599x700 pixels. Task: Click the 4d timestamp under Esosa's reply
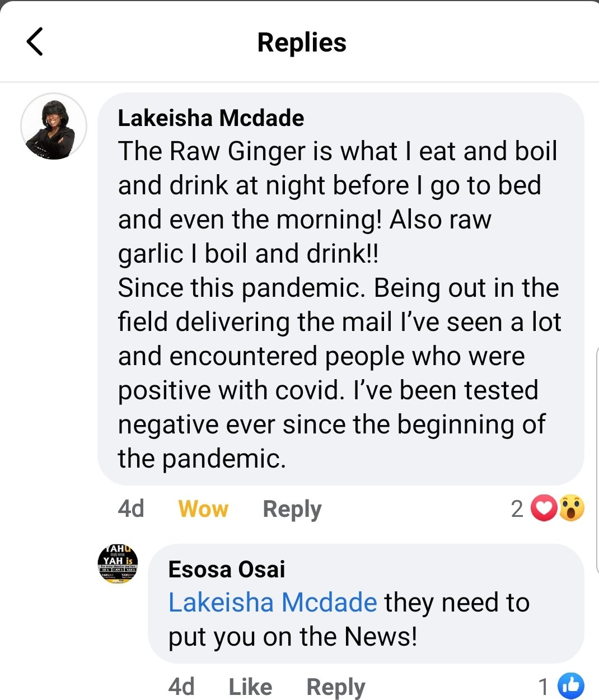[181, 687]
